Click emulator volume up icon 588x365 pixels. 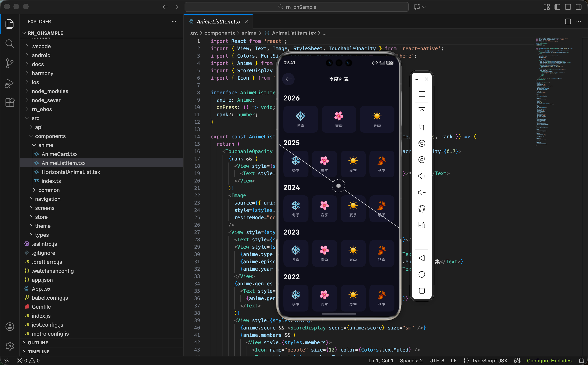421,176
